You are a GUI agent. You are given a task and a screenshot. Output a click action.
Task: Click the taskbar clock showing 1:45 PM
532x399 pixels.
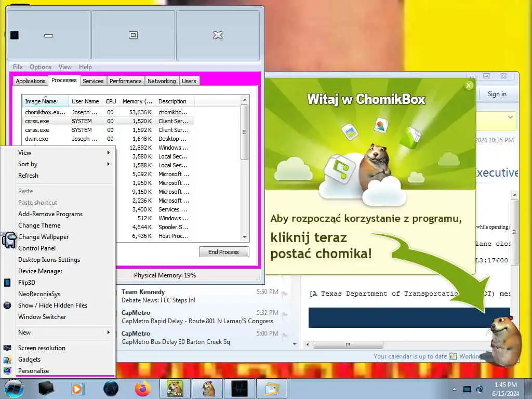pos(506,389)
